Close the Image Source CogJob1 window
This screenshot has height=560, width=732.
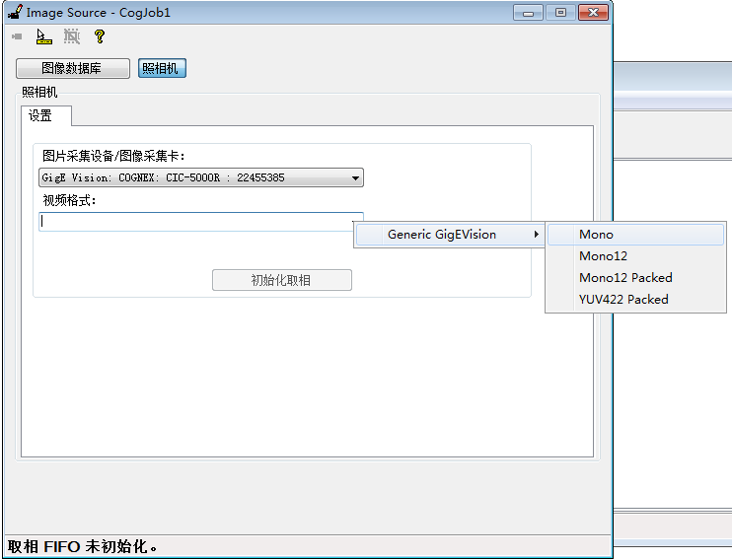pyautogui.click(x=593, y=13)
